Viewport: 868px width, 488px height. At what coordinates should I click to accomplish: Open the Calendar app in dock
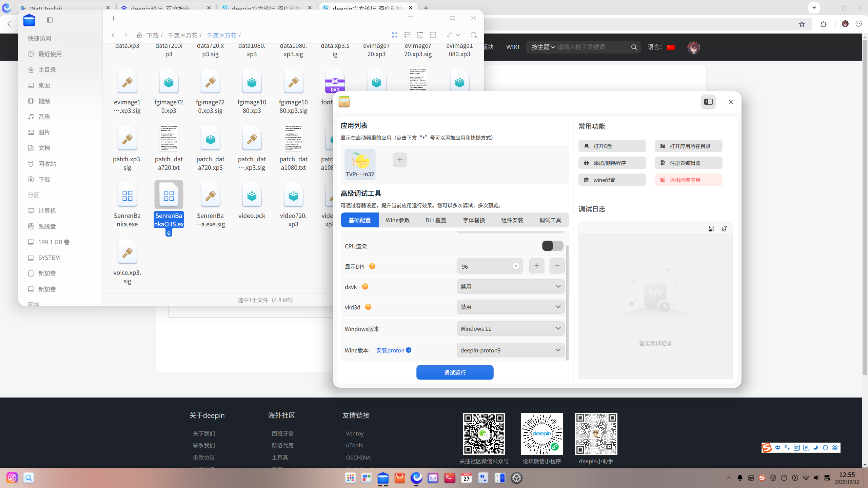467,478
